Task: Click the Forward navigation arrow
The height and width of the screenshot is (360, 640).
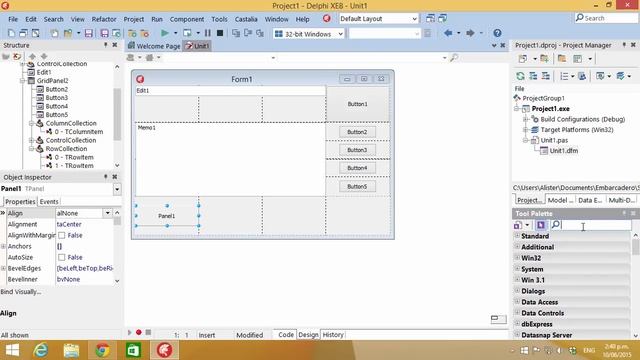Action: [x=470, y=33]
